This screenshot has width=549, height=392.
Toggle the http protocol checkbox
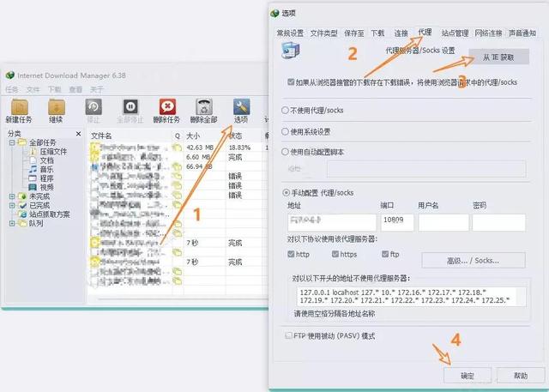291,254
